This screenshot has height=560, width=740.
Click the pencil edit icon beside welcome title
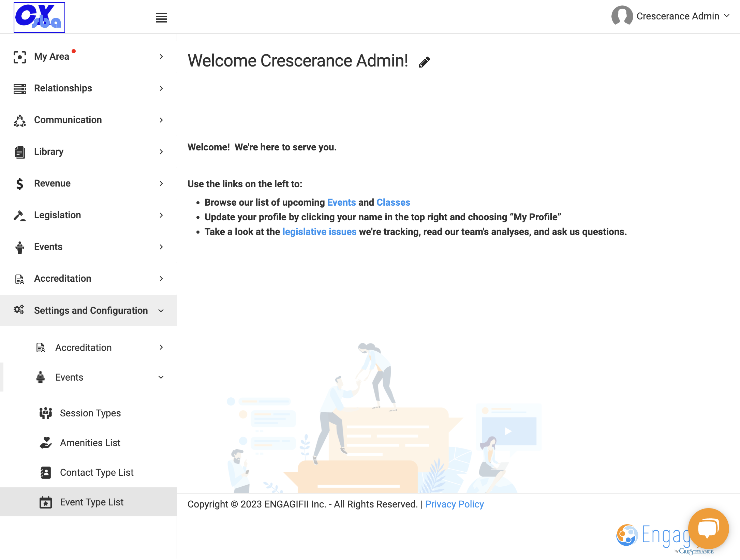(x=425, y=62)
